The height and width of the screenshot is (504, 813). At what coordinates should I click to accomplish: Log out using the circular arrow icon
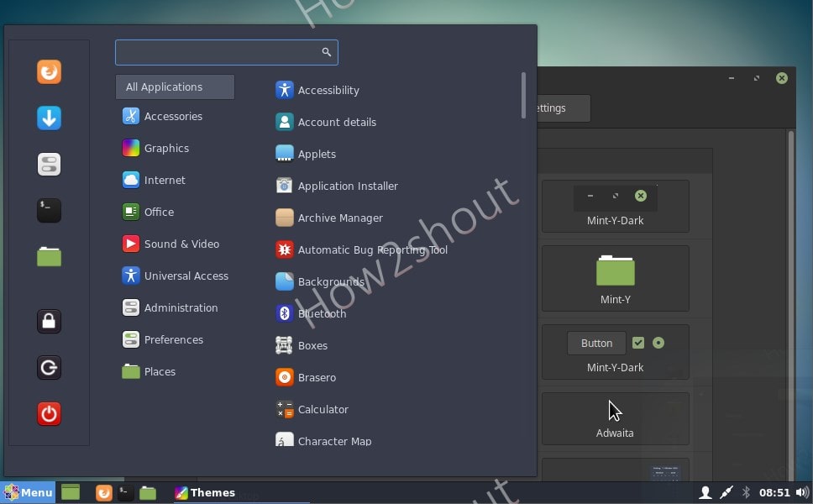49,367
